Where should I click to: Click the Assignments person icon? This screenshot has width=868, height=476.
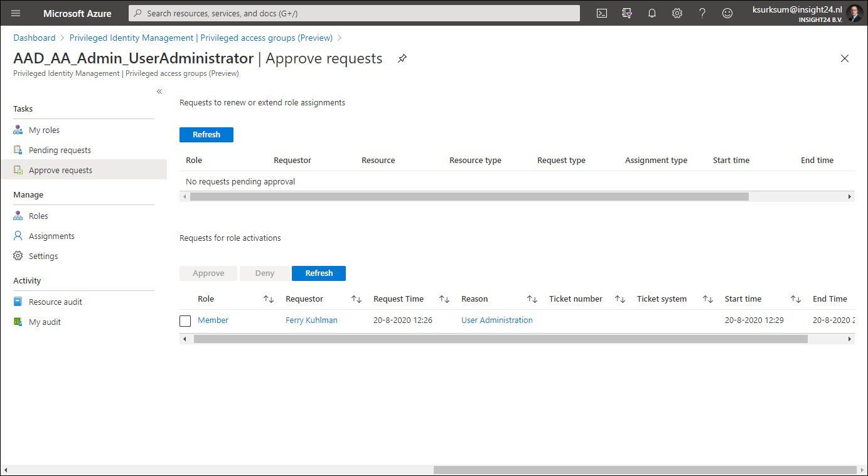point(18,236)
